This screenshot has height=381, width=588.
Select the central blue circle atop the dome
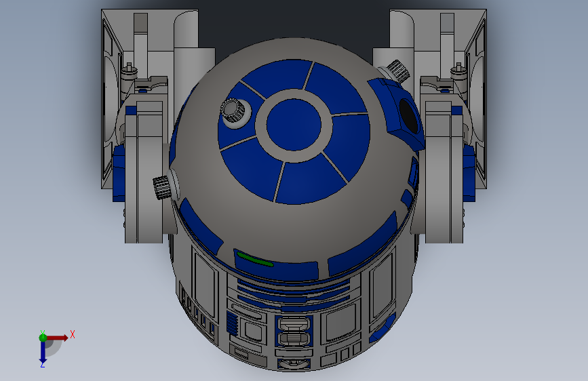tap(294, 125)
